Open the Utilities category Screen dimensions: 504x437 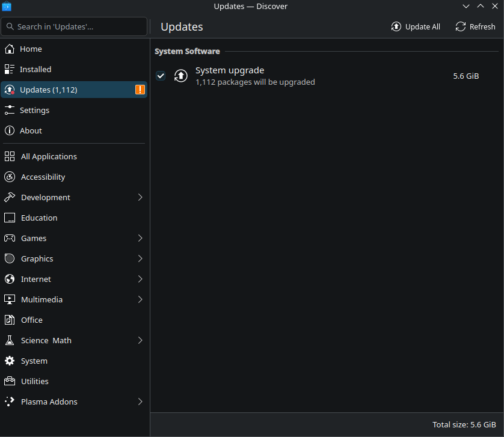pos(74,381)
